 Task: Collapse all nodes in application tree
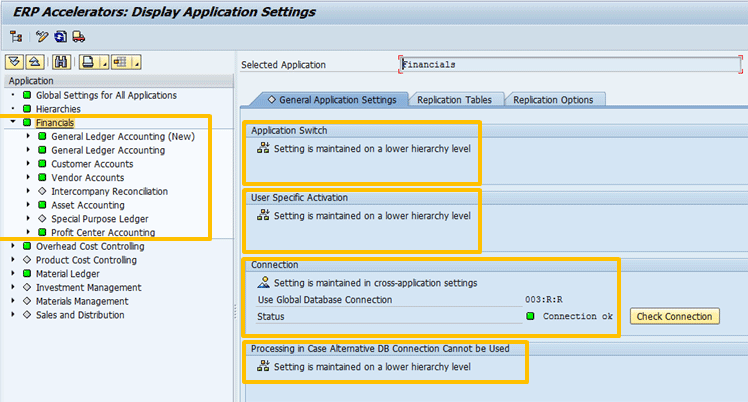tap(35, 62)
